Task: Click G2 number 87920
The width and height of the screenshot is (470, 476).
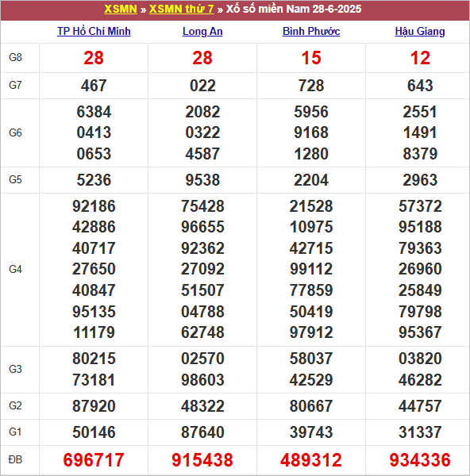Action: coord(94,406)
